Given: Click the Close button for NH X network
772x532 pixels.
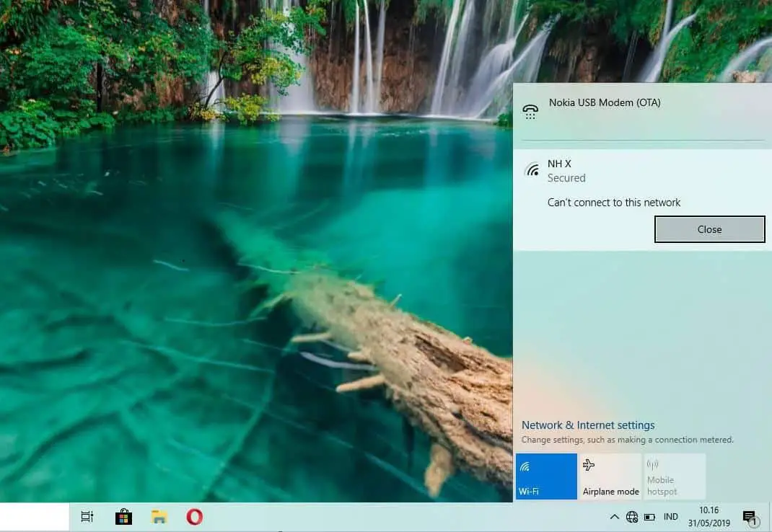Looking at the screenshot, I should (x=709, y=229).
